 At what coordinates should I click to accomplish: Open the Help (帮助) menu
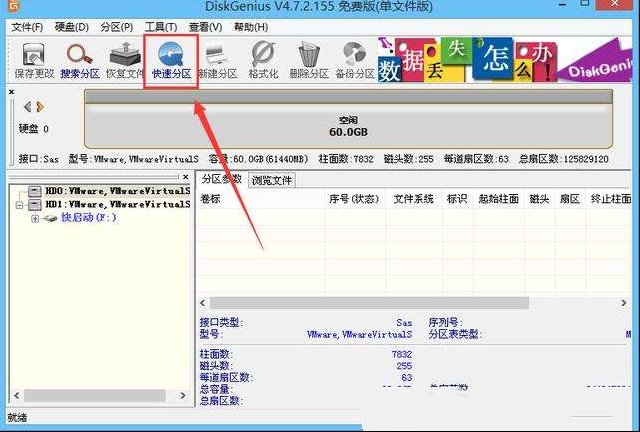(x=251, y=27)
